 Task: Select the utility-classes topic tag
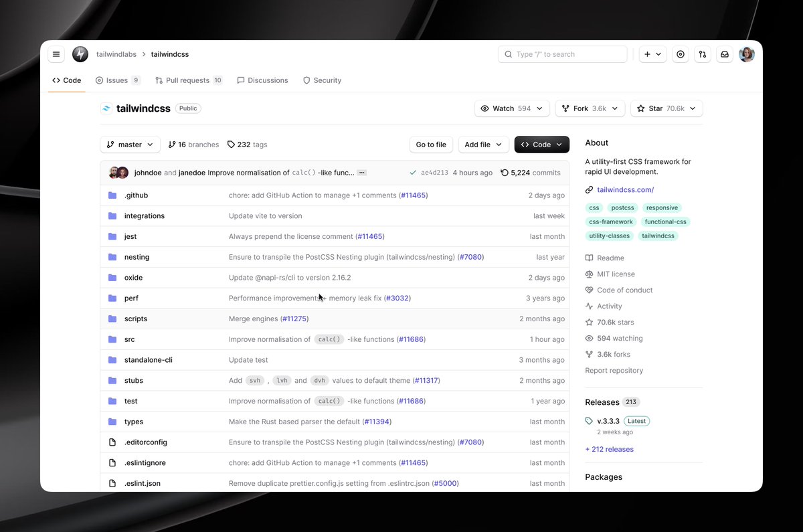point(609,236)
